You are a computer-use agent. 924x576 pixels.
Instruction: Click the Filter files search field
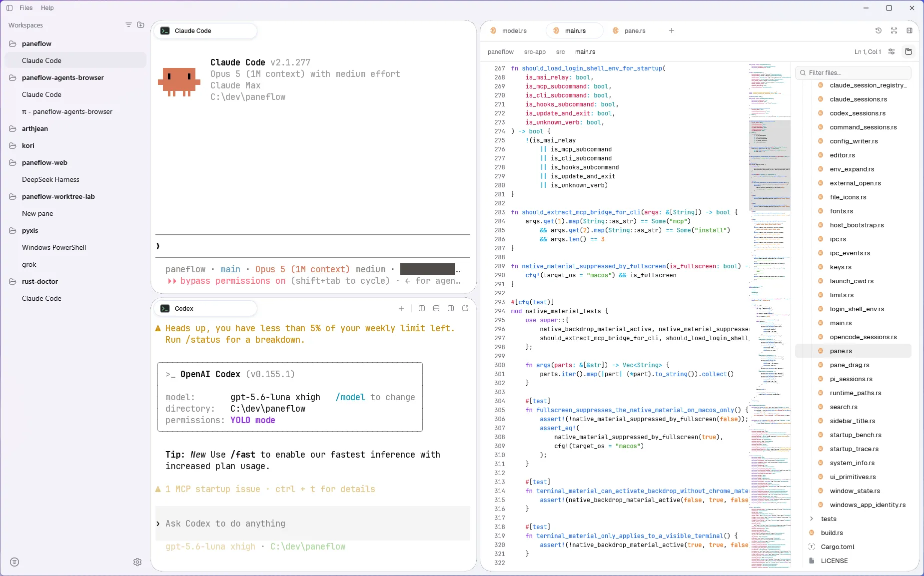(854, 73)
